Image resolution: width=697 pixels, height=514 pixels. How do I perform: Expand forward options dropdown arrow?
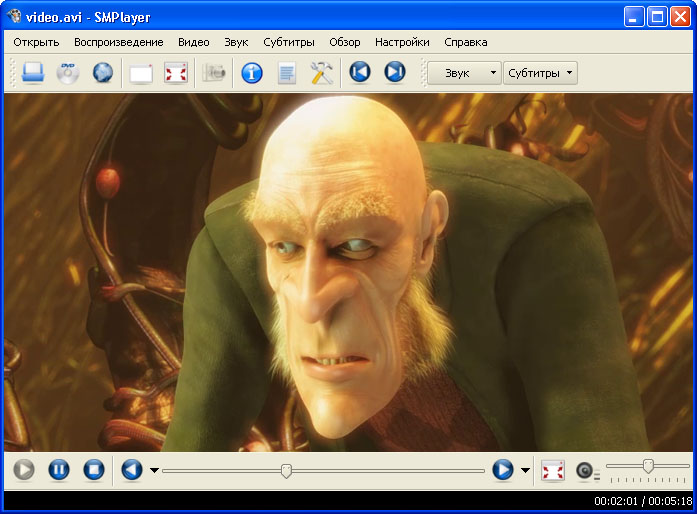tap(525, 470)
